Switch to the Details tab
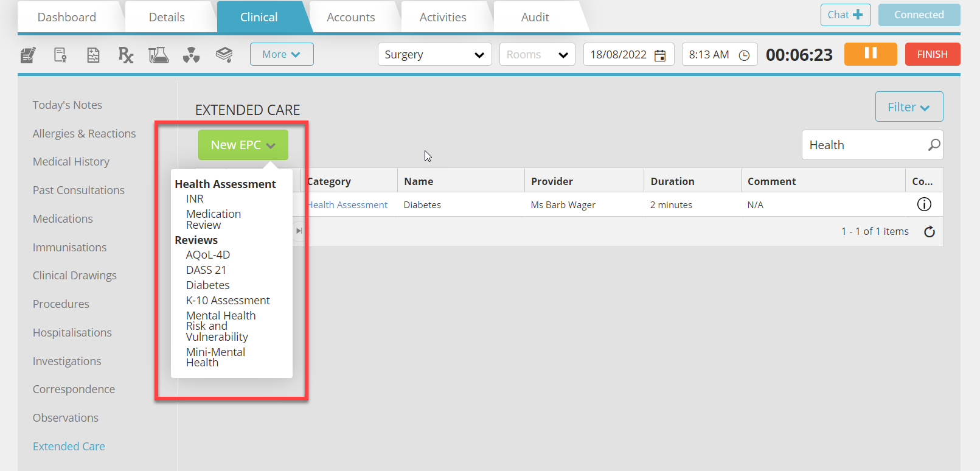 [167, 17]
